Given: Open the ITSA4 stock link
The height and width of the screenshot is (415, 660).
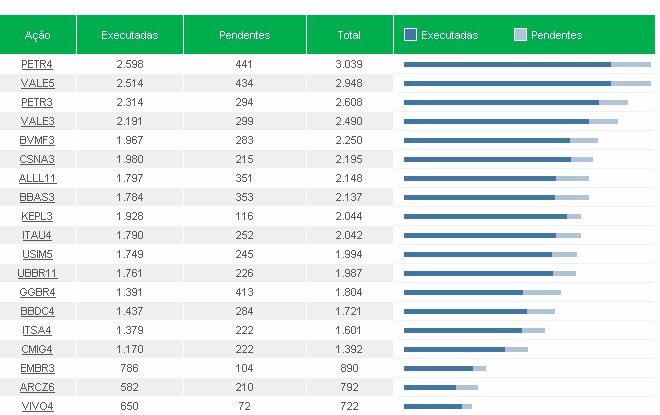Looking at the screenshot, I should pyautogui.click(x=37, y=330).
